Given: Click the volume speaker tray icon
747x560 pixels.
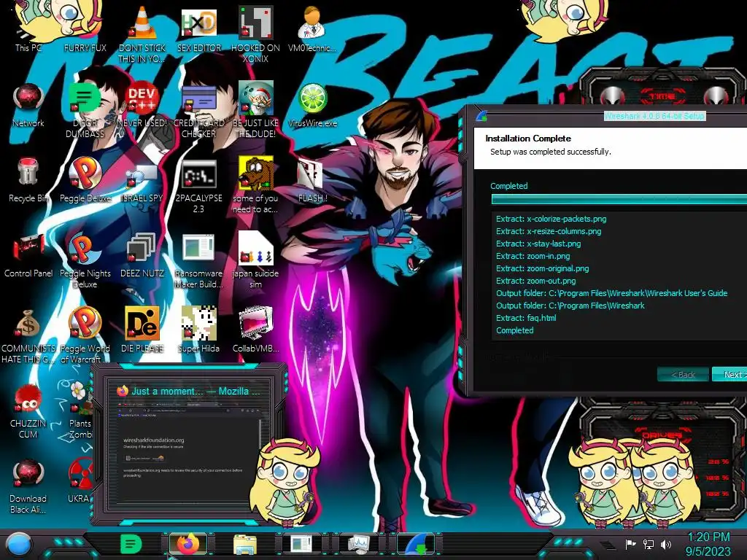Looking at the screenshot, I should (x=666, y=544).
